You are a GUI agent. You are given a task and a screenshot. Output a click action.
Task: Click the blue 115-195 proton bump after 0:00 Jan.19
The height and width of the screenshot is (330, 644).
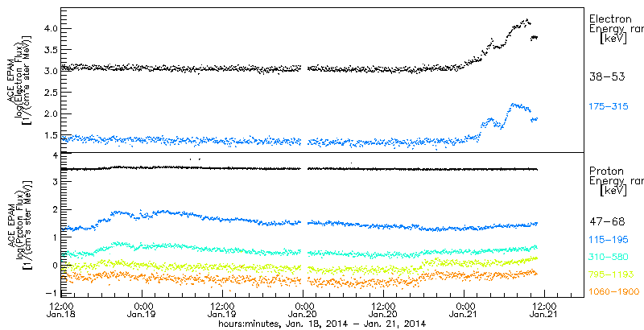[x=163, y=212]
